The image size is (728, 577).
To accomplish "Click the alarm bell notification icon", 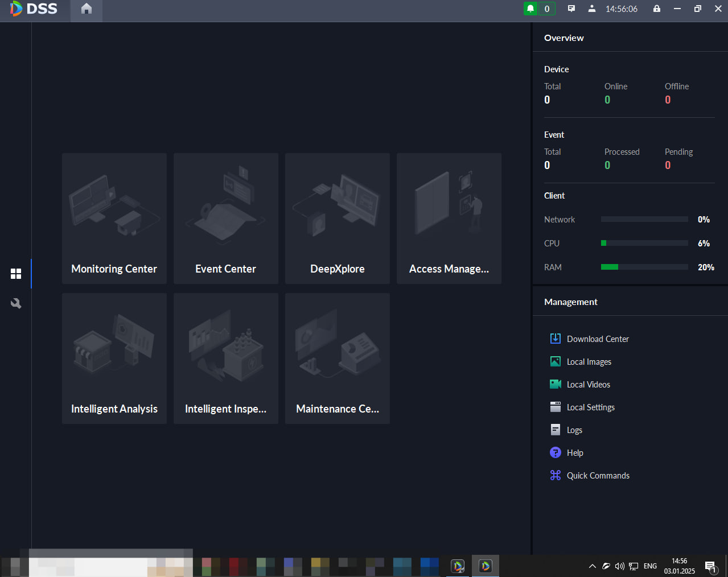I will pyautogui.click(x=530, y=9).
